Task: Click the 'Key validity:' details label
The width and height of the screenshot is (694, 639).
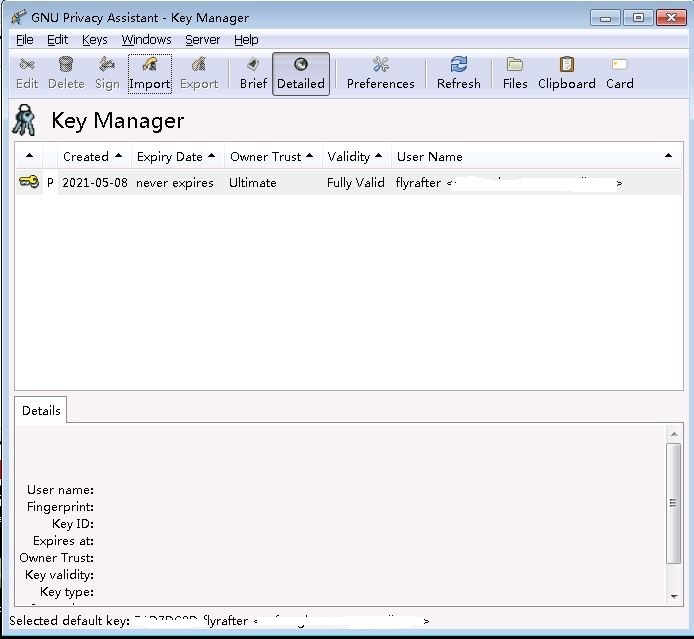Action: pyautogui.click(x=59, y=575)
